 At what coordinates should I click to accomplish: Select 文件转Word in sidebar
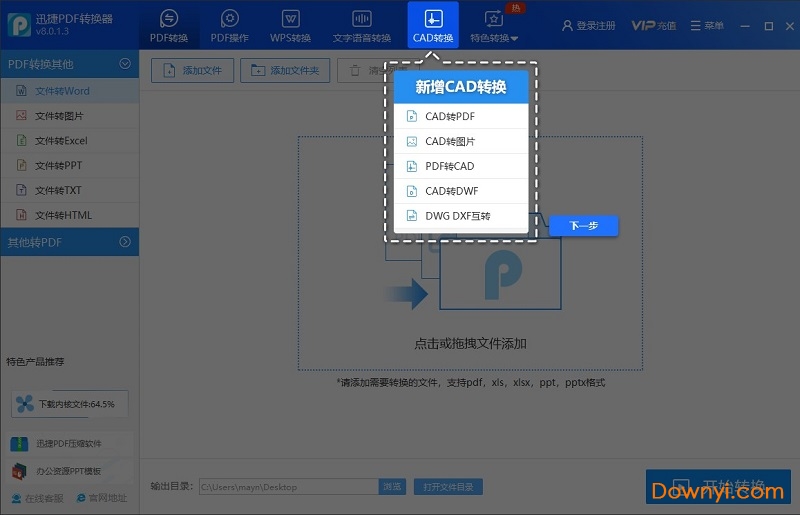coord(69,91)
